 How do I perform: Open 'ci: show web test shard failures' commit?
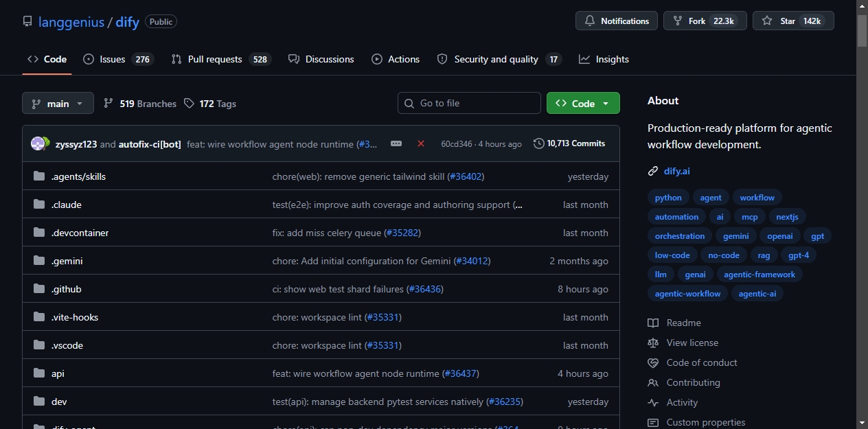click(338, 289)
